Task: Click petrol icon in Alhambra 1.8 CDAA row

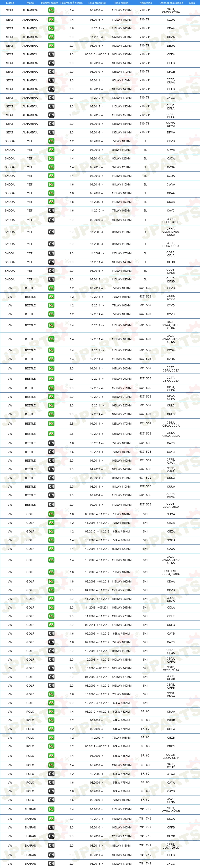Action: [x=51, y=28]
